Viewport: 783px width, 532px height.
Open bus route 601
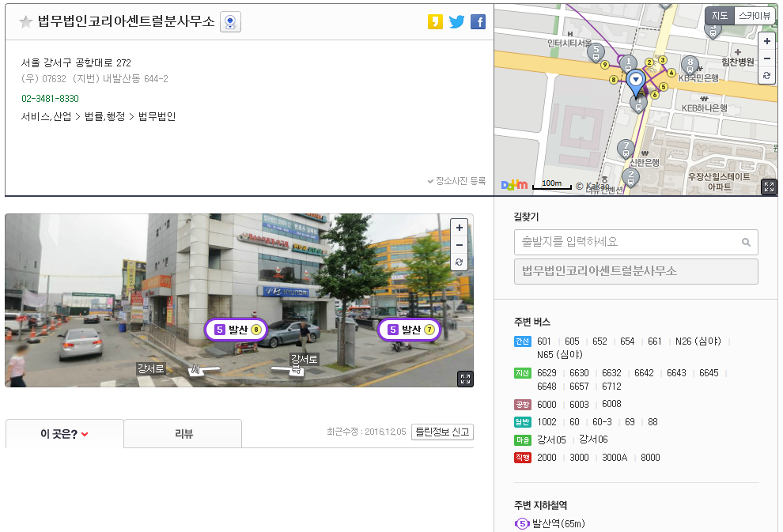tap(544, 341)
